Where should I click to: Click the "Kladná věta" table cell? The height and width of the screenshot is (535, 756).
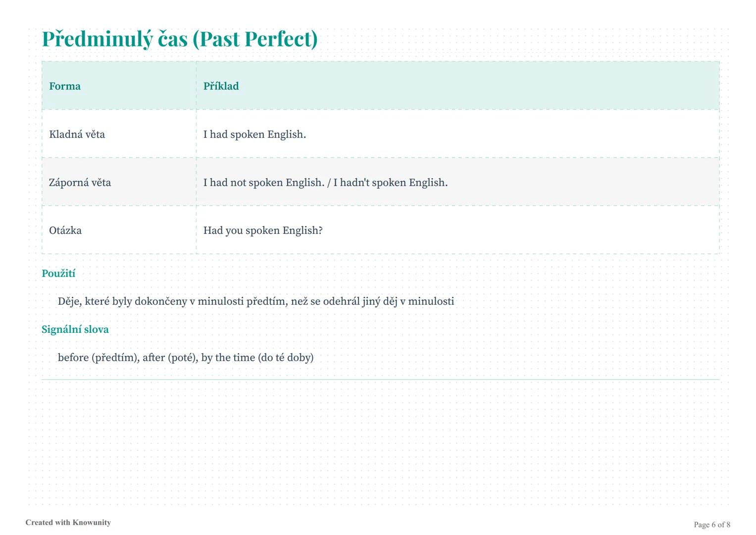click(x=77, y=134)
